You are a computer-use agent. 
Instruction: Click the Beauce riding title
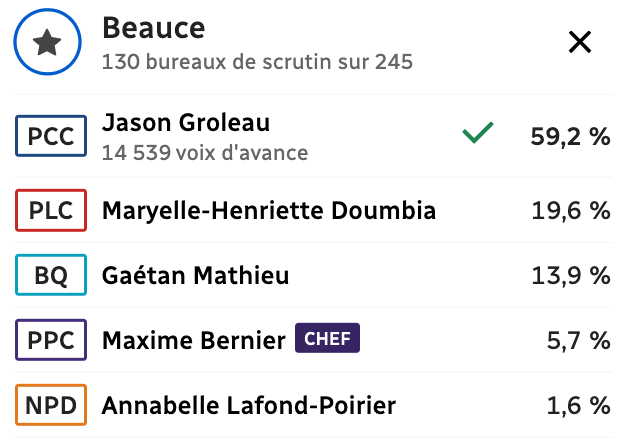pyautogui.click(x=154, y=28)
